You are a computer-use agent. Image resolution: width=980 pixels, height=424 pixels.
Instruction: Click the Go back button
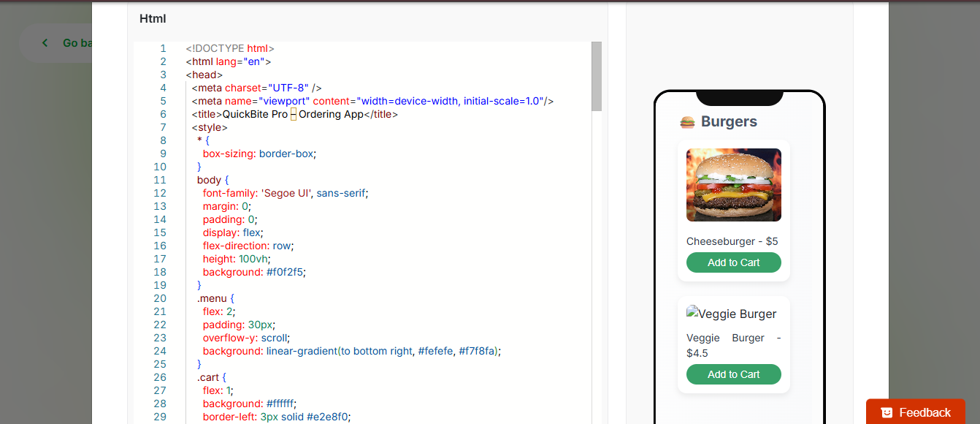pyautogui.click(x=66, y=42)
